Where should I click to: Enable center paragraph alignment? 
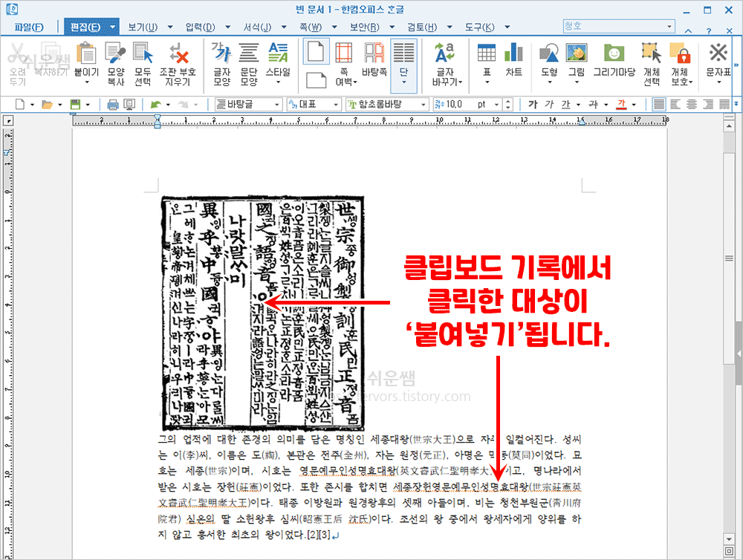click(692, 104)
